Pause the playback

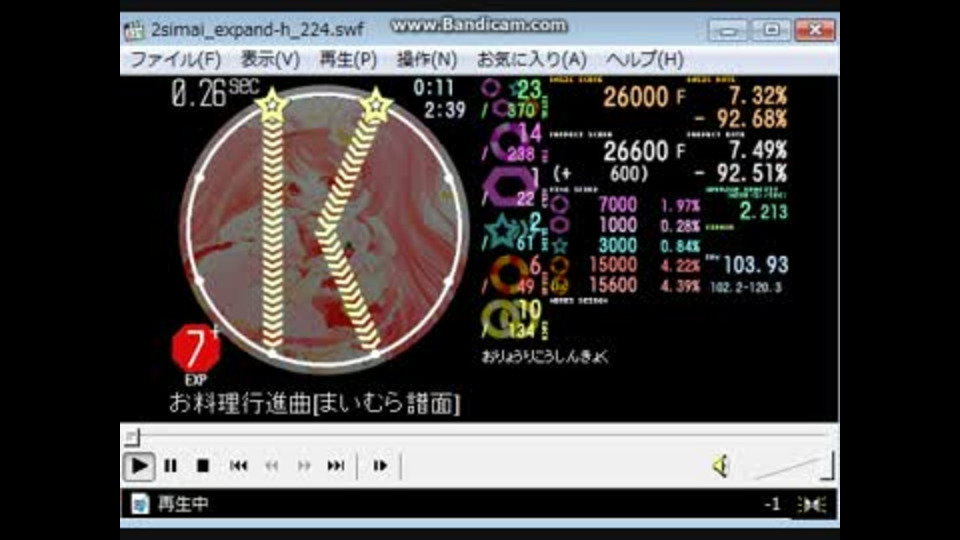tap(171, 467)
